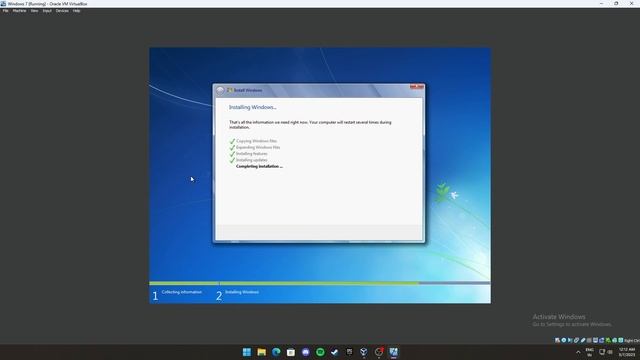Open the ENG language switcher
Screen dimensions: 640x360
pos(589,352)
